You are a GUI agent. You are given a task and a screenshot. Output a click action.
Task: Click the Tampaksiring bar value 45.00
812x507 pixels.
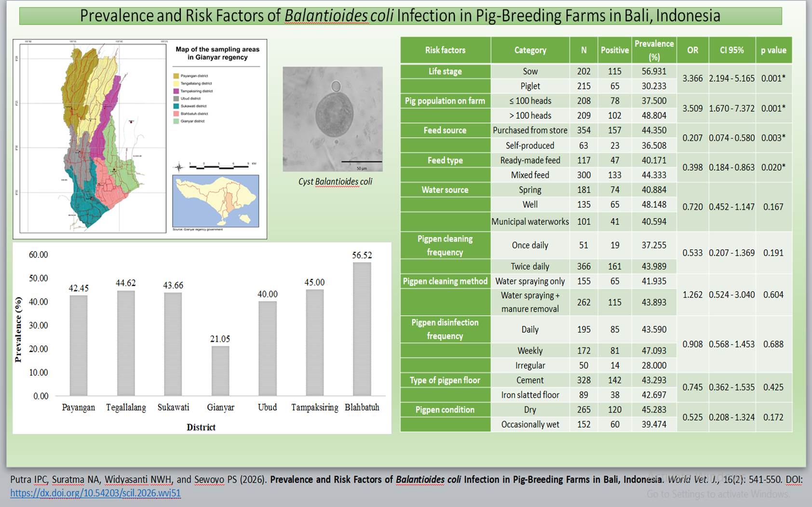(x=314, y=282)
